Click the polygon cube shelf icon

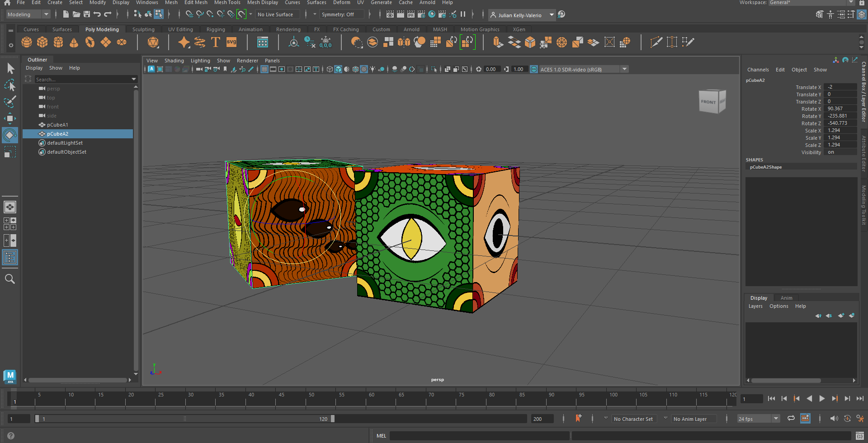(x=42, y=42)
